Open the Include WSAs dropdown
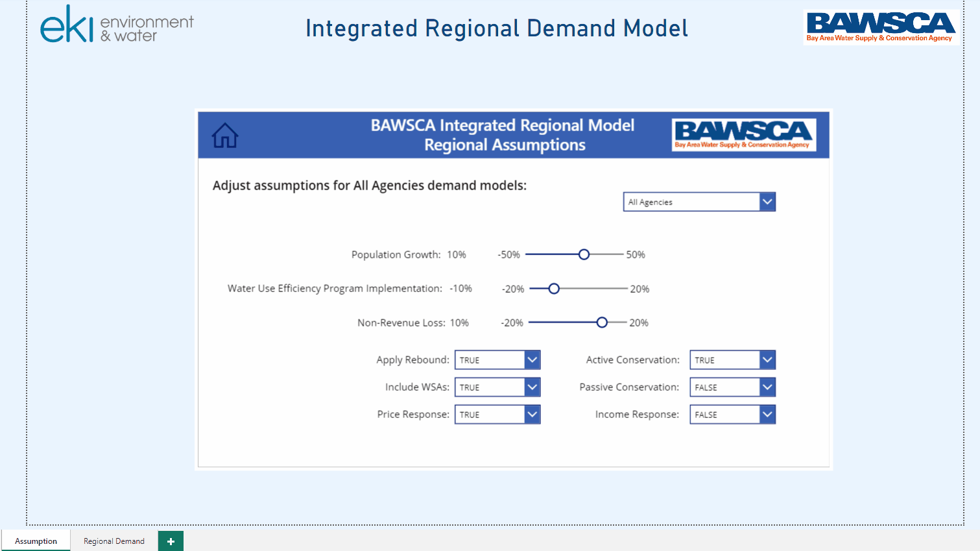 pyautogui.click(x=497, y=387)
